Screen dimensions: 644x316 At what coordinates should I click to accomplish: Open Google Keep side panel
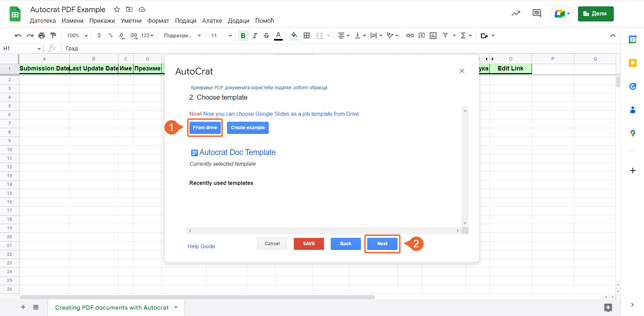[633, 63]
